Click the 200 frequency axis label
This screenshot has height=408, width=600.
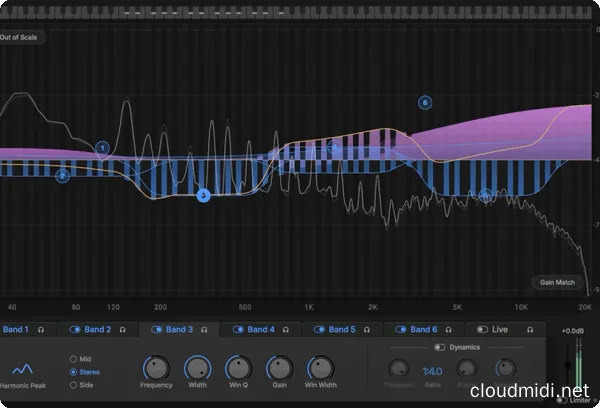160,307
